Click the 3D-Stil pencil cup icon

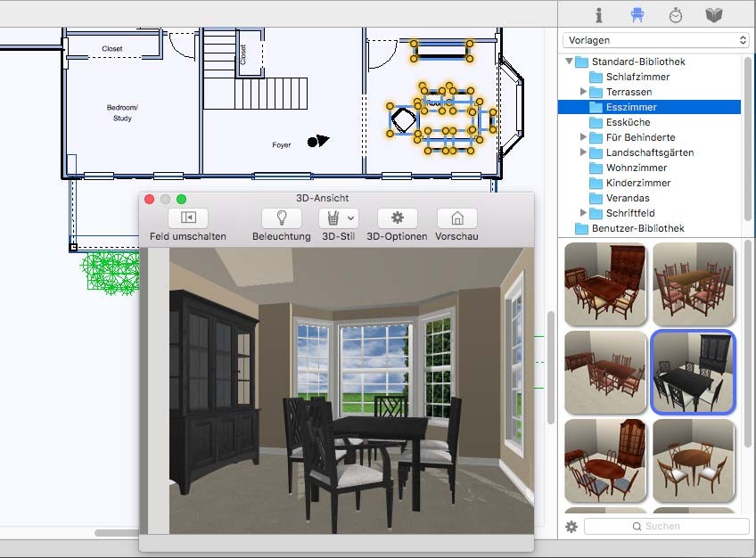click(333, 217)
